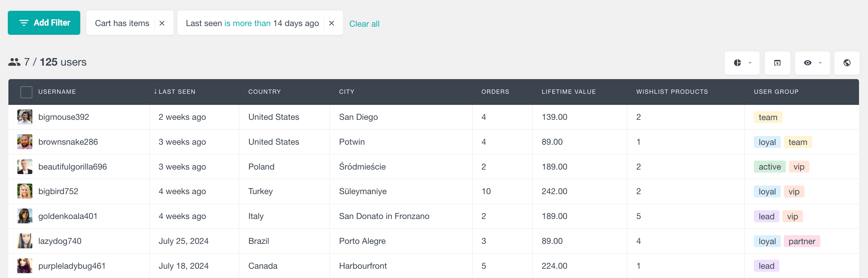Remove the 'Last seen' filter
The width and height of the screenshot is (868, 278).
331,23
